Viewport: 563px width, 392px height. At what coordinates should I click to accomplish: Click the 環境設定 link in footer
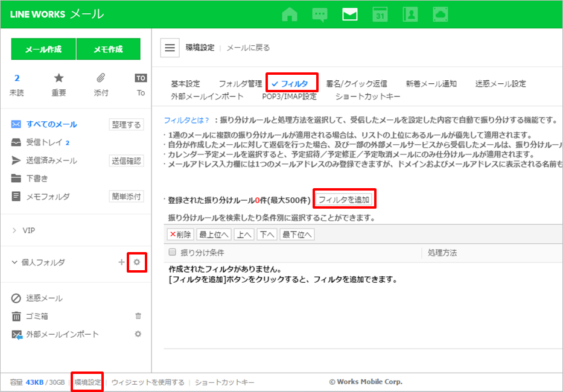pos(87,382)
